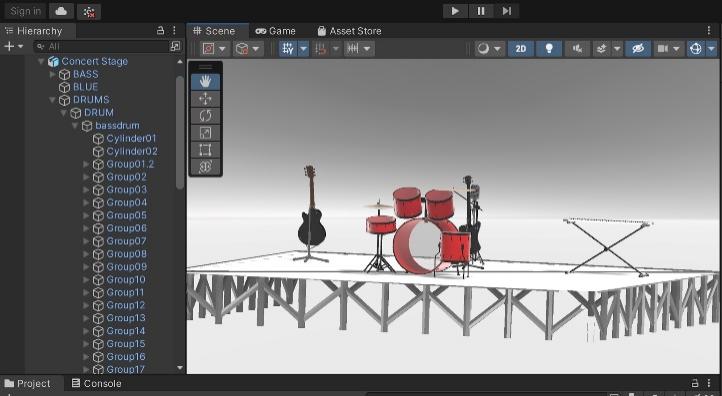Open the bottom panel three-dot menu
Screen dimensions: 722x396
point(709,383)
